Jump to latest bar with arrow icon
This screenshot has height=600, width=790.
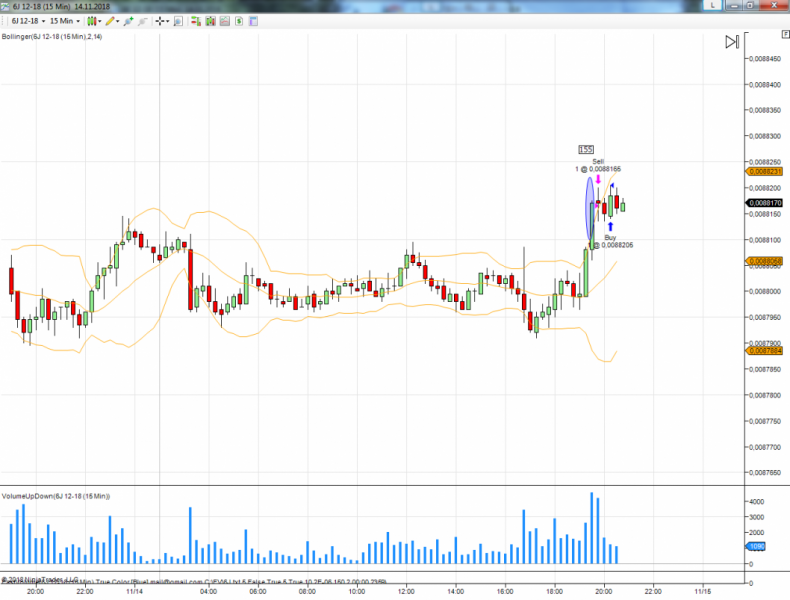[x=732, y=42]
